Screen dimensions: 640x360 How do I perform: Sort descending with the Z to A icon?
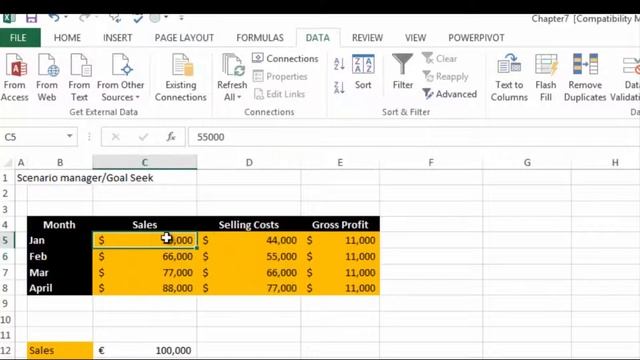[x=339, y=87]
